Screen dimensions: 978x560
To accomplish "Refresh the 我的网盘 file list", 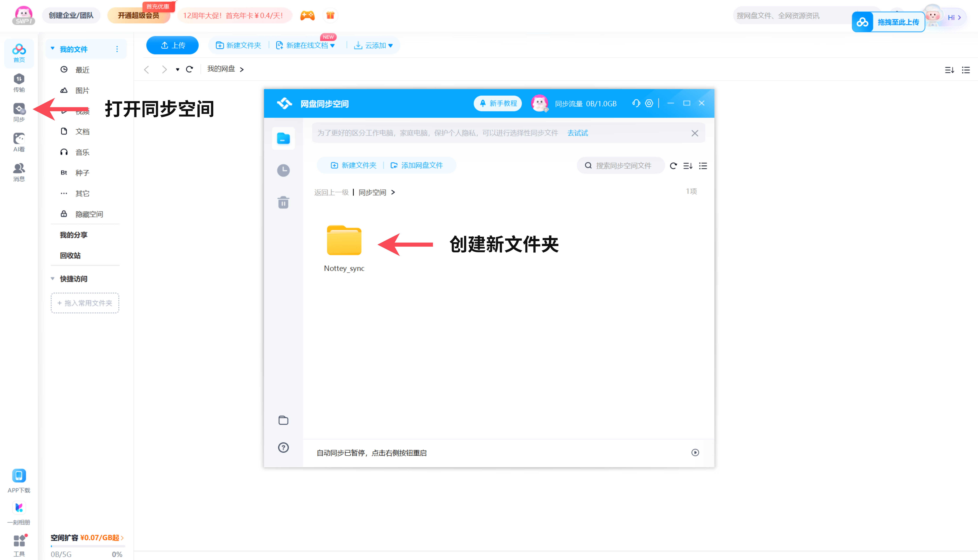I will (x=189, y=69).
